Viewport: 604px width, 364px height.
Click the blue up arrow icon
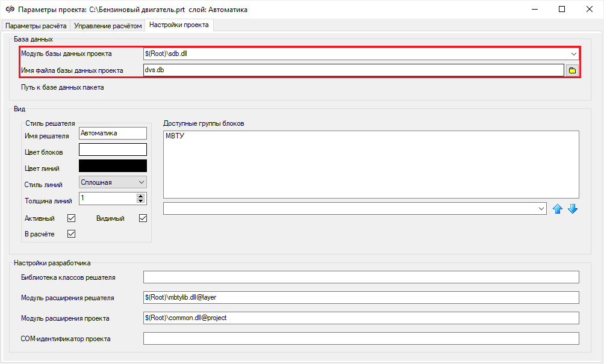coord(558,209)
